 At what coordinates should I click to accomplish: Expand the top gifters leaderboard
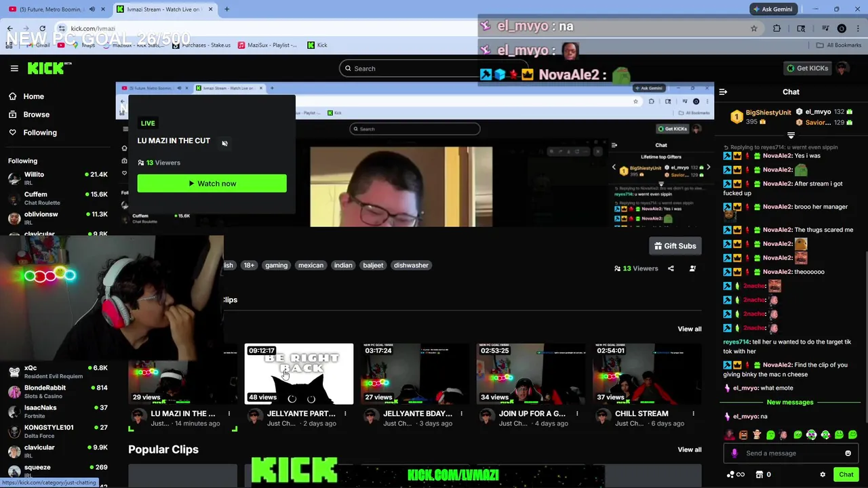791,136
